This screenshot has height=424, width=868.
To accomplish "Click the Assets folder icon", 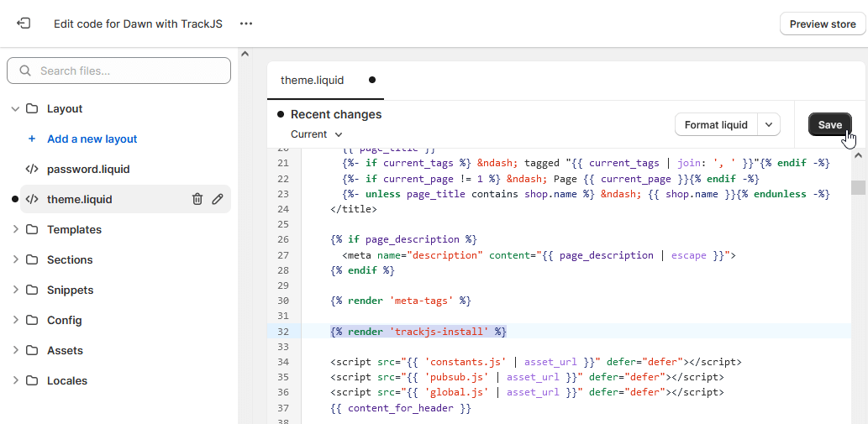I will pos(32,350).
